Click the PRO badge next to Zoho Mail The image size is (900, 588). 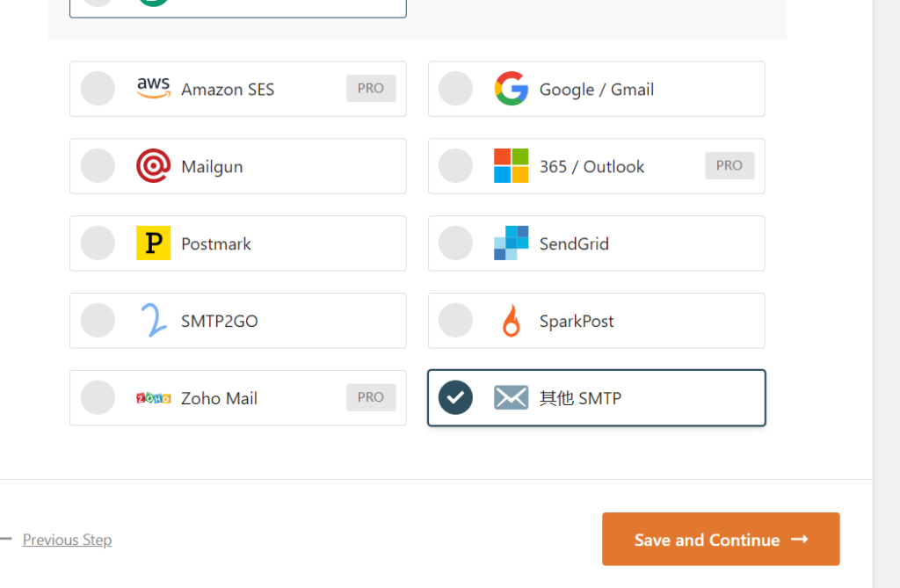pos(371,397)
